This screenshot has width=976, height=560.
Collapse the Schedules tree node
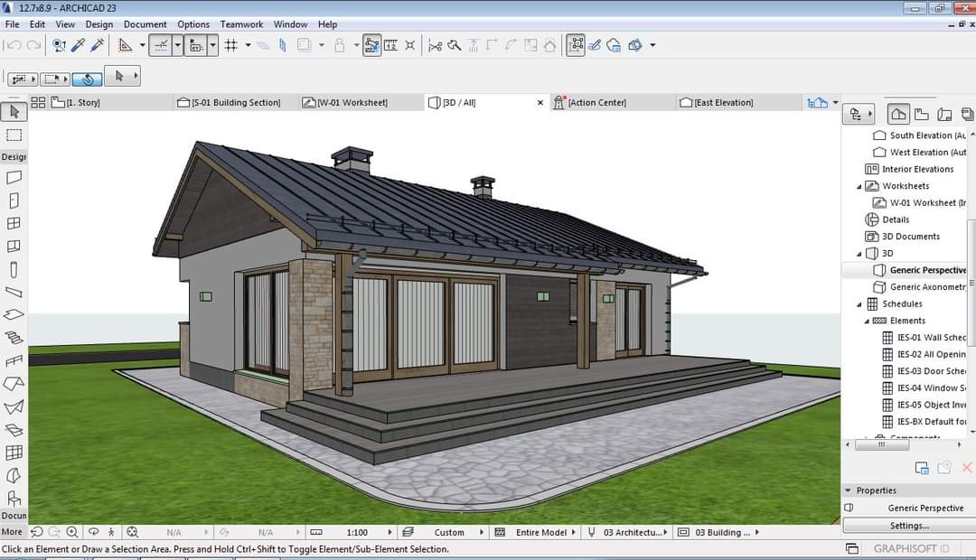click(859, 304)
